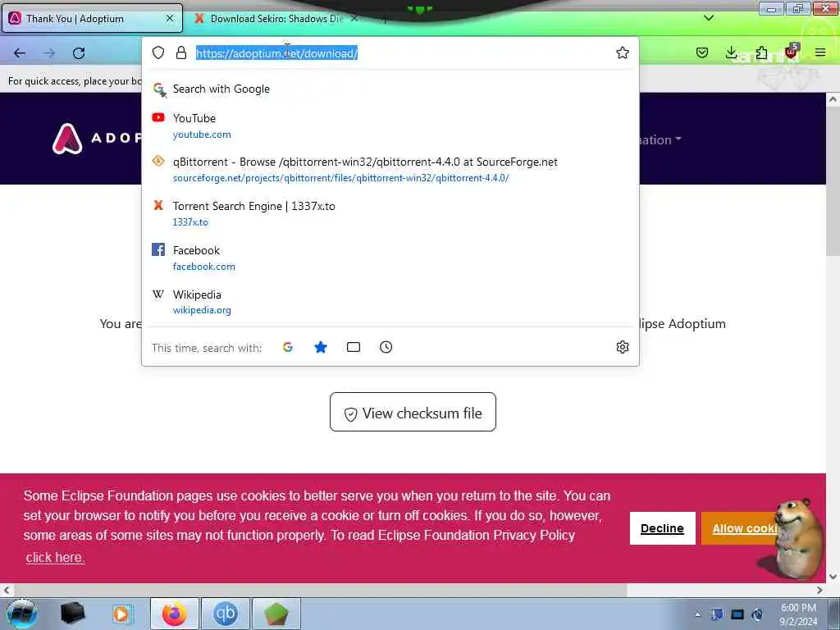Close the Thank You Adoptium tab
The height and width of the screenshot is (630, 840).
(169, 18)
